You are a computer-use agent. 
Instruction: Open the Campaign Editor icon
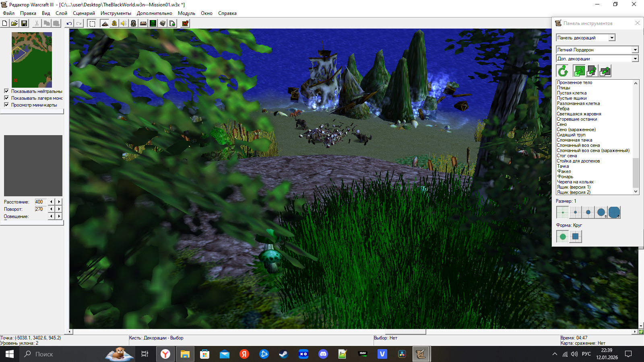tap(143, 23)
